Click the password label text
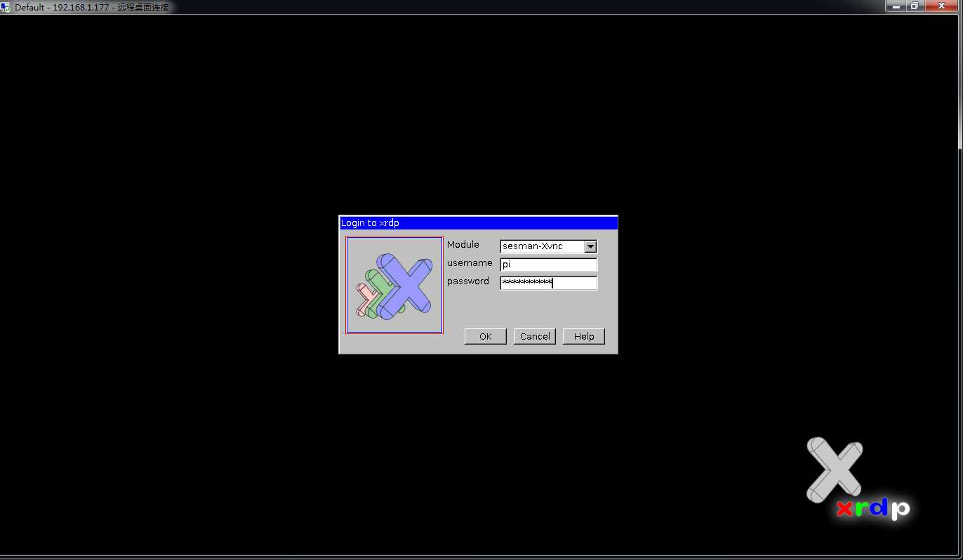The image size is (963, 560). point(468,281)
